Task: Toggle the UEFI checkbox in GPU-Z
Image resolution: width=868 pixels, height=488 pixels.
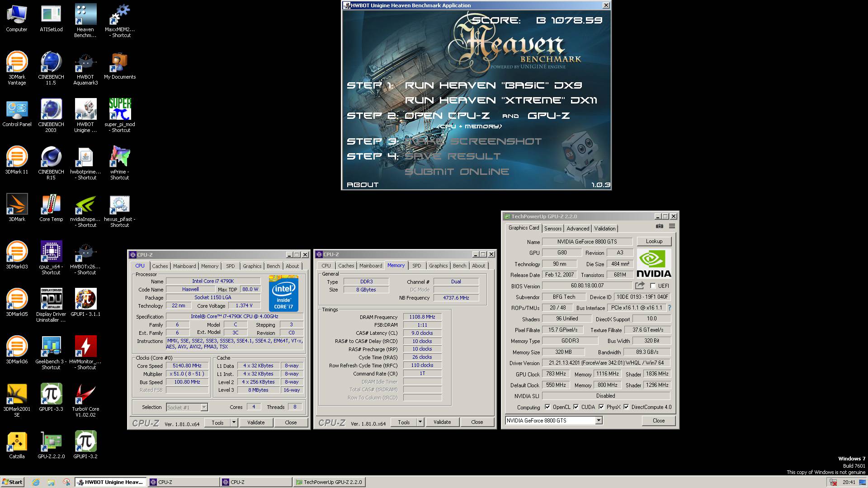Action: 653,286
